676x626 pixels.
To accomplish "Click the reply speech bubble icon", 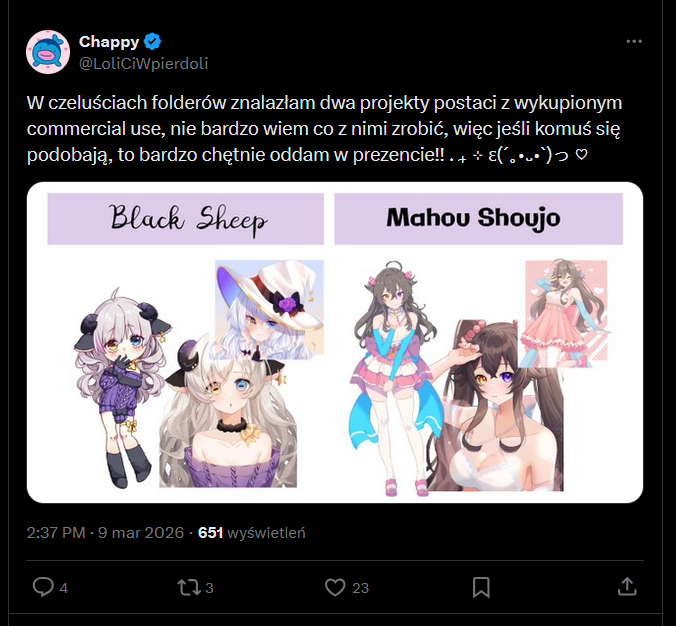I will [43, 587].
